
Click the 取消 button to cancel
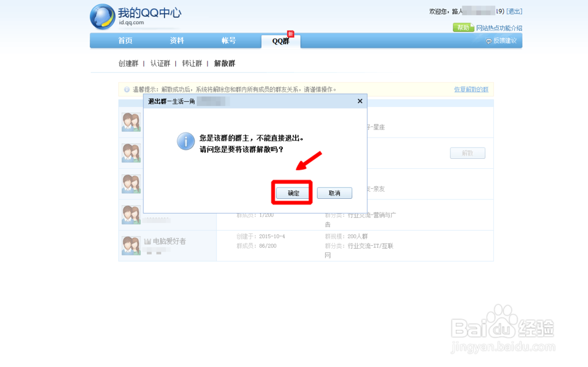click(334, 192)
